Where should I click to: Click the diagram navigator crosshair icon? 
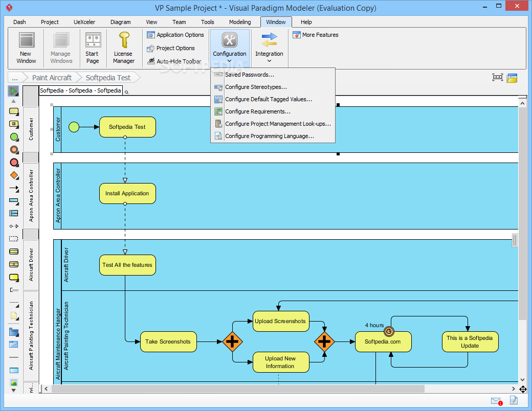(x=523, y=390)
